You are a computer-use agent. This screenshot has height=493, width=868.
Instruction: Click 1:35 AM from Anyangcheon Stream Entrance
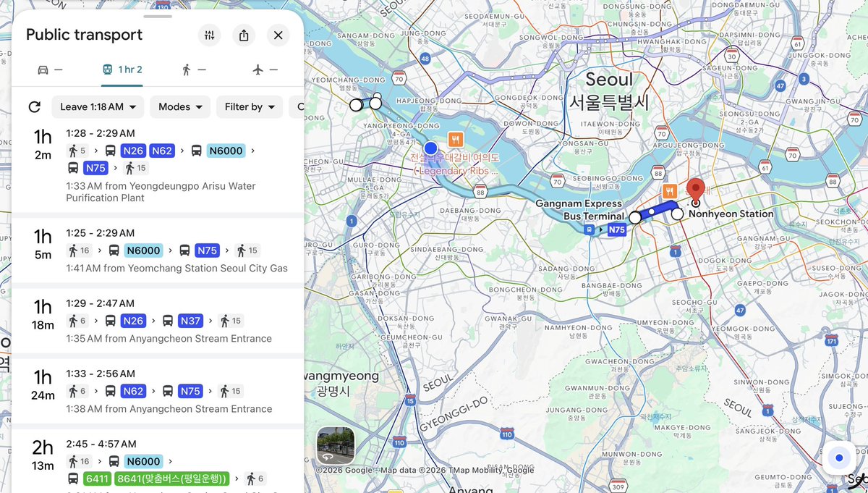(169, 339)
